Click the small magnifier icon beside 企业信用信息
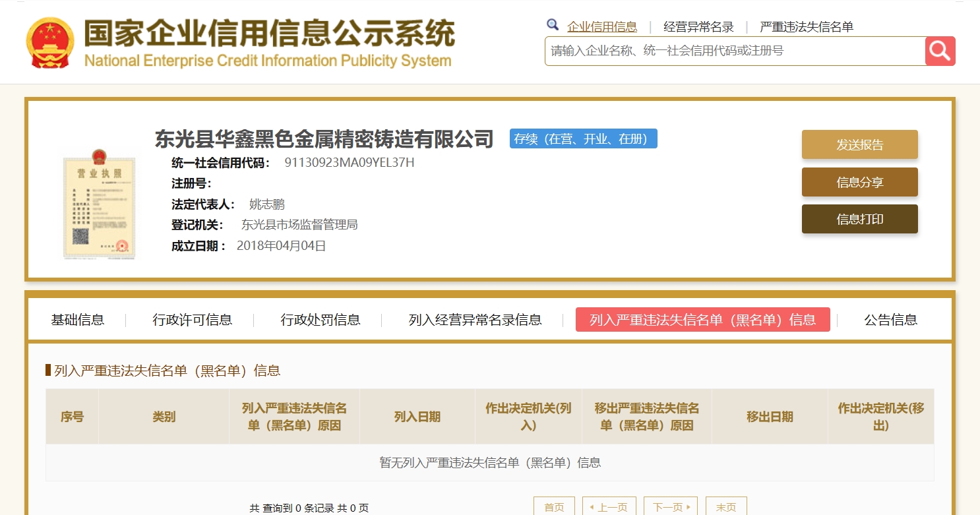 (x=553, y=25)
